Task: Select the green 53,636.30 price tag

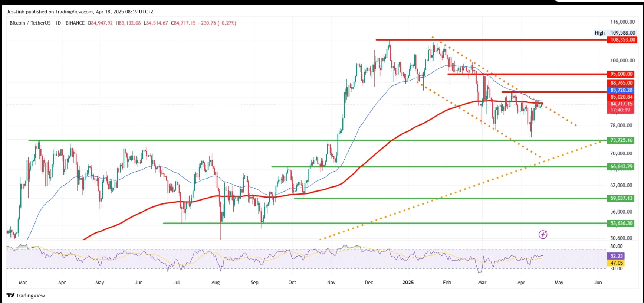Action: [x=621, y=223]
